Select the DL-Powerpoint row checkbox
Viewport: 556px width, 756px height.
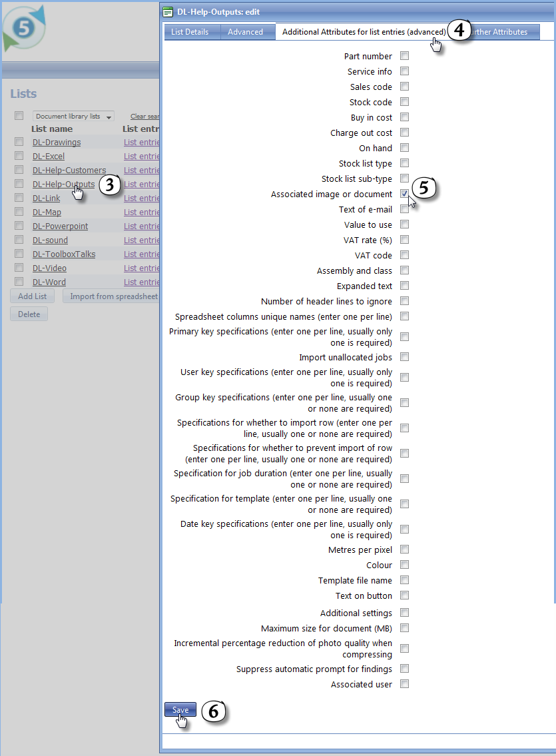[19, 226]
